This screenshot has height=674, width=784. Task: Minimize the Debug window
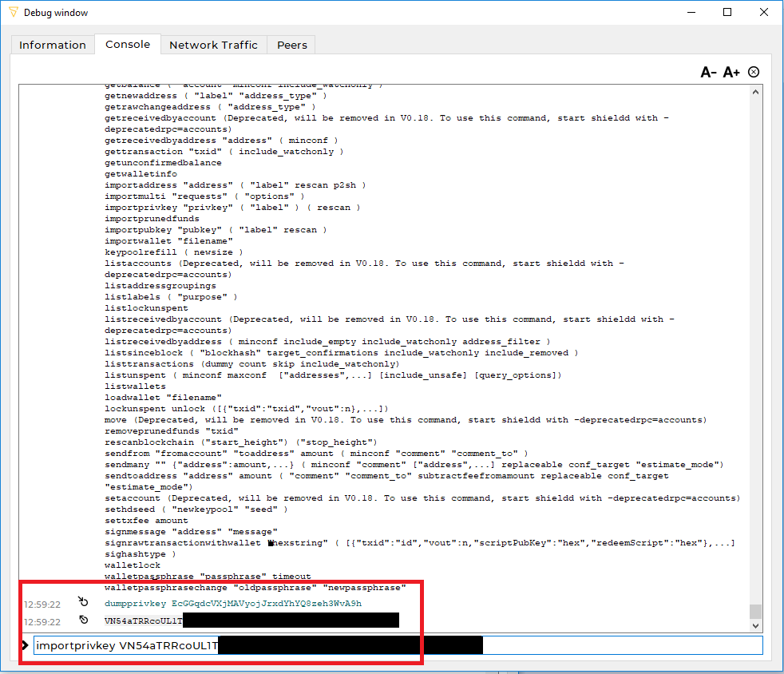691,13
